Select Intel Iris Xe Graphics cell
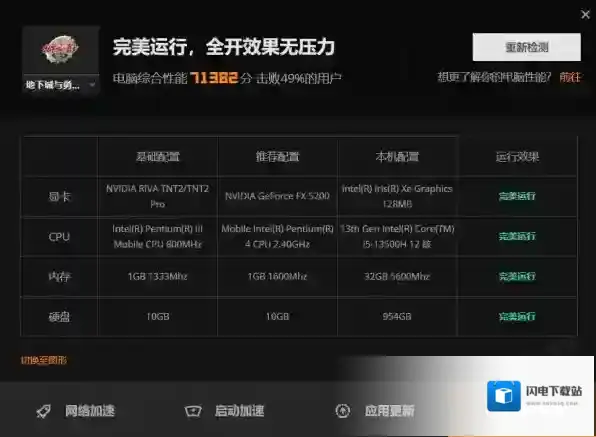The image size is (596, 437). pyautogui.click(x=397, y=196)
